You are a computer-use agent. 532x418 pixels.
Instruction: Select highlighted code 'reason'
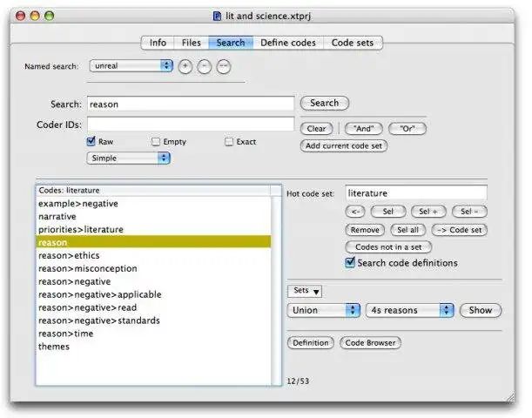(154, 242)
